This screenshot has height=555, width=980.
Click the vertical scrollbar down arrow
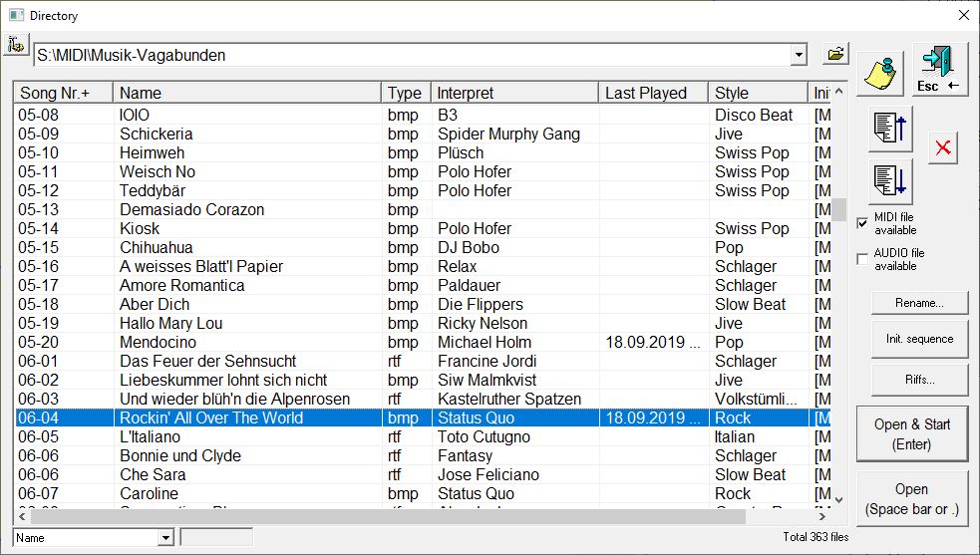point(838,499)
